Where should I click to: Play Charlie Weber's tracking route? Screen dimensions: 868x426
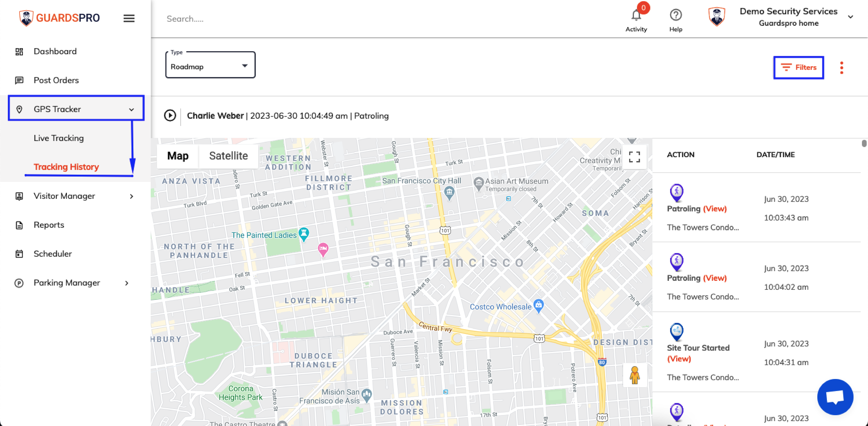pos(170,116)
